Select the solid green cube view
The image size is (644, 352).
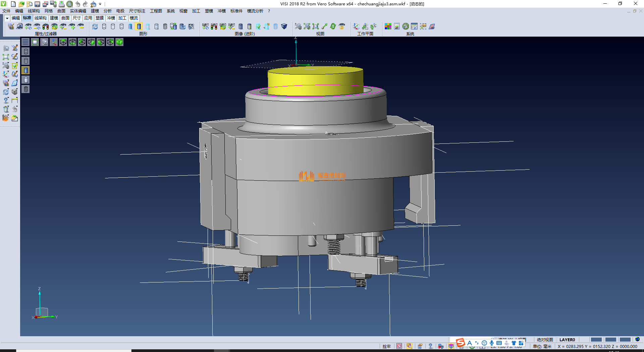click(119, 42)
